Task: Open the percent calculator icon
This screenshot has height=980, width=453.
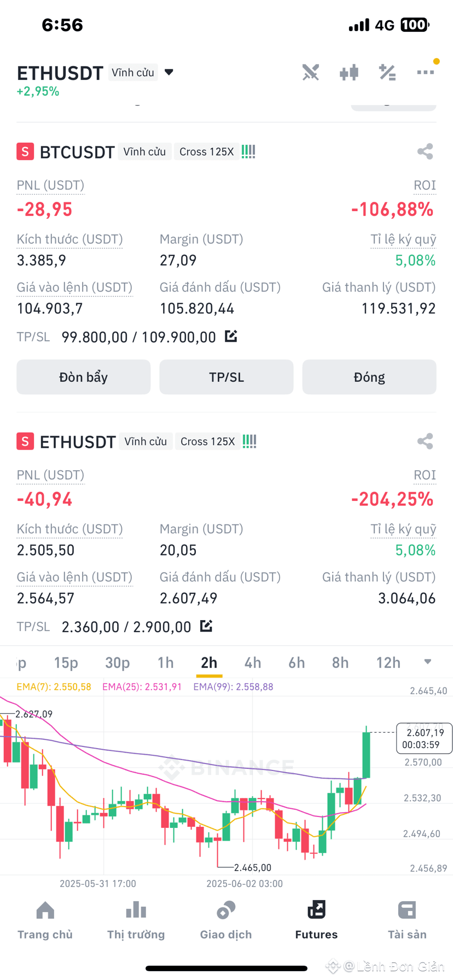Action: click(x=387, y=72)
